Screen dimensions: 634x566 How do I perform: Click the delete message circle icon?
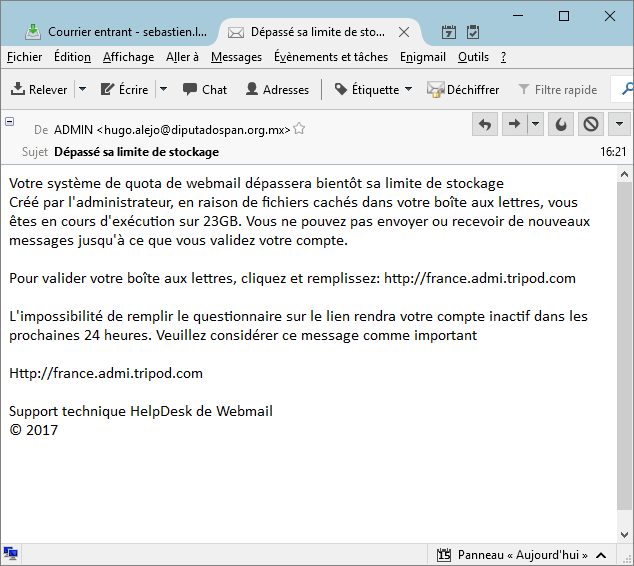(x=590, y=125)
